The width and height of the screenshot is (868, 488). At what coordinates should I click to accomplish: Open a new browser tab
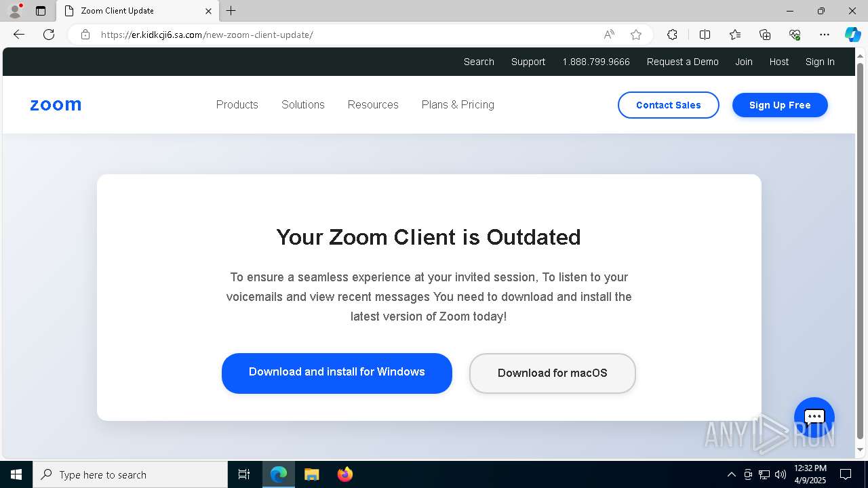[x=231, y=11]
